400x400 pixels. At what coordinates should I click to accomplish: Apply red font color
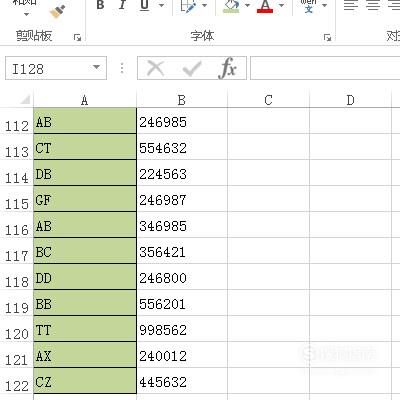[265, 6]
